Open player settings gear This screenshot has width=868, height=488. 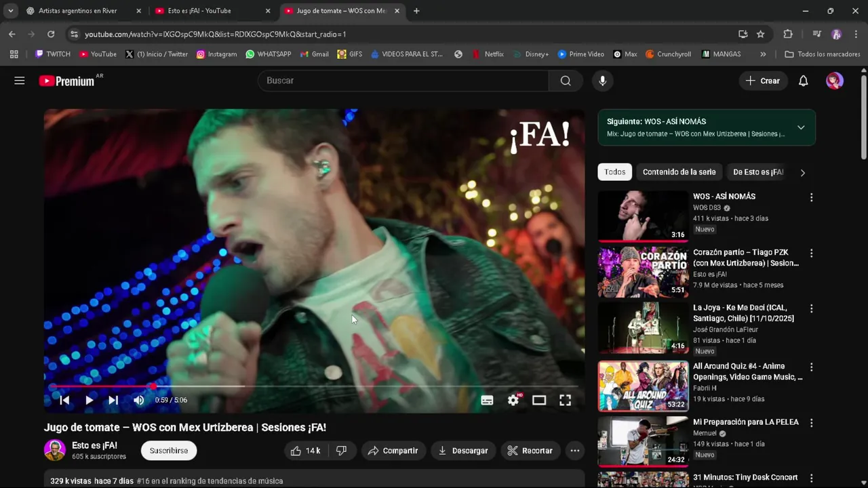[x=513, y=400]
